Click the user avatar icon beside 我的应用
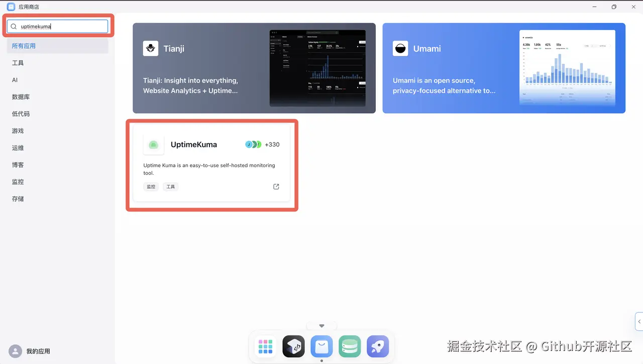Image resolution: width=643 pixels, height=364 pixels. (16, 351)
